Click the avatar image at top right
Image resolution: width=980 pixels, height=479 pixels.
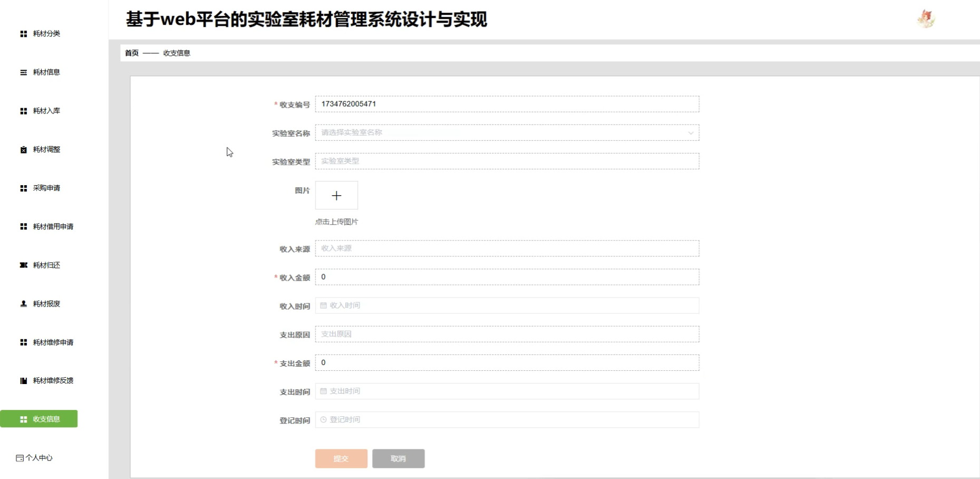coord(927,17)
